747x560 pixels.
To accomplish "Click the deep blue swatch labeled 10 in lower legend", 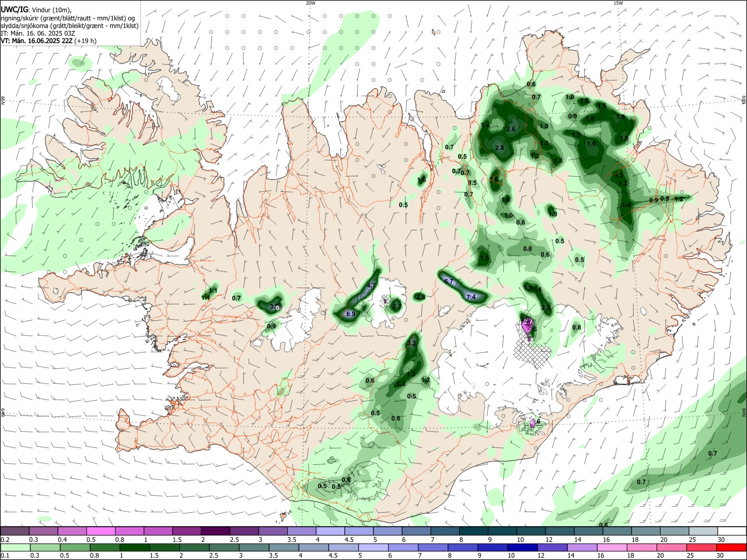I will click(522, 547).
